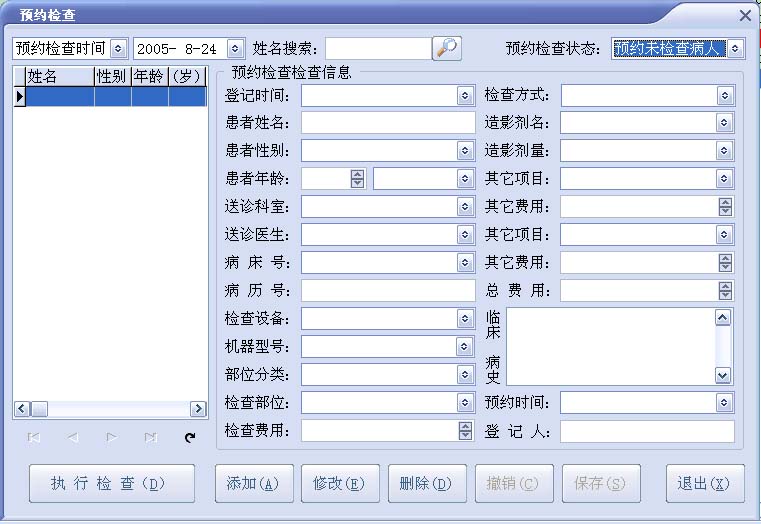Open the 2005-8-24 date dropdown

click(235, 49)
